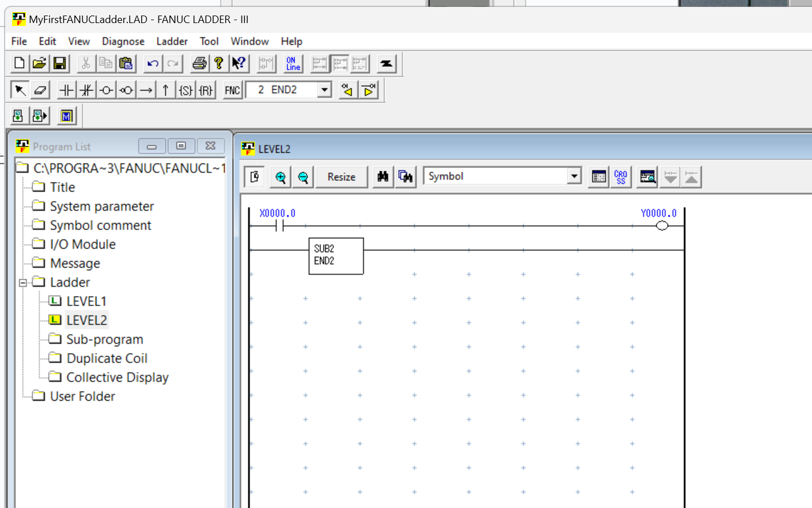Click the yellow right-arrow coil search icon

point(368,90)
